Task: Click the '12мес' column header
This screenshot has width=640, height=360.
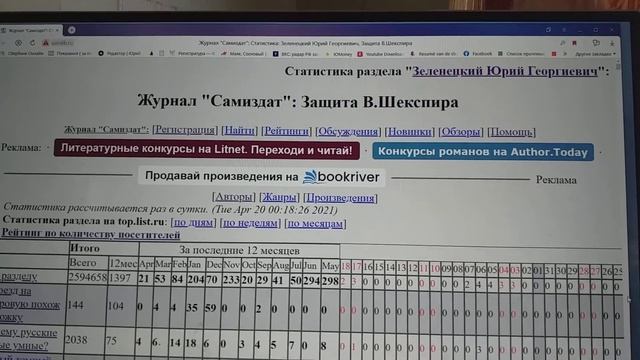Action: click(123, 264)
